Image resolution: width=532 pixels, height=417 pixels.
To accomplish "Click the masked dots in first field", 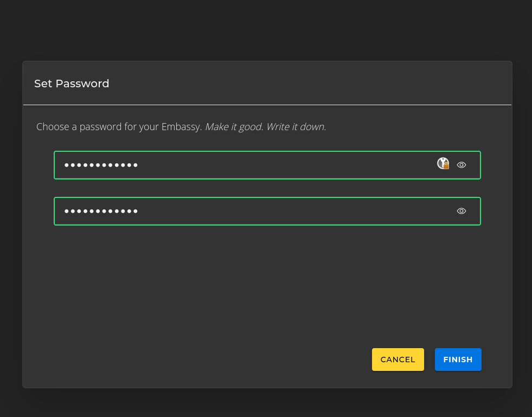I will click(101, 165).
